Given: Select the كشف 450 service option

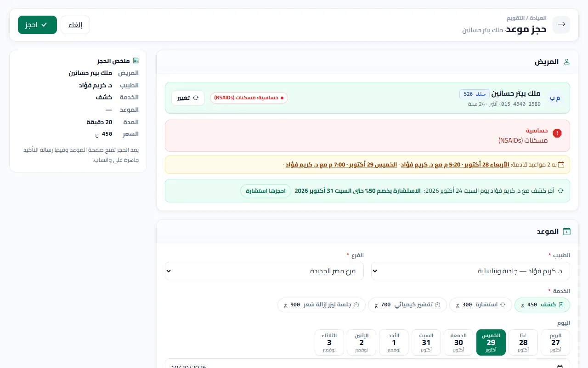Looking at the screenshot, I should 542,305.
